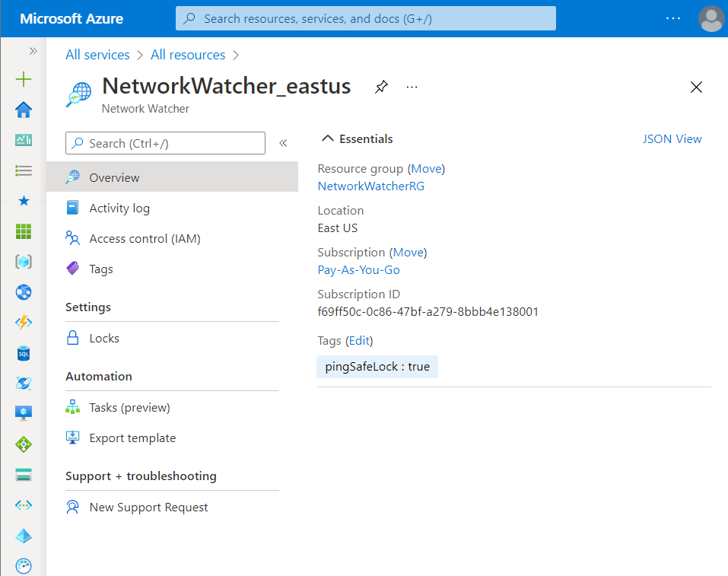728x576 pixels.
Task: Open SQL databases sidebar icon
Action: [x=24, y=353]
